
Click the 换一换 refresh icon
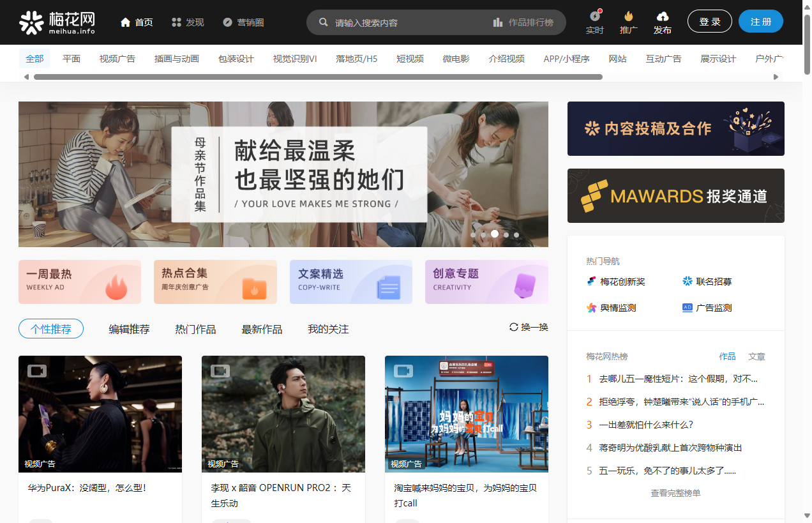point(513,327)
